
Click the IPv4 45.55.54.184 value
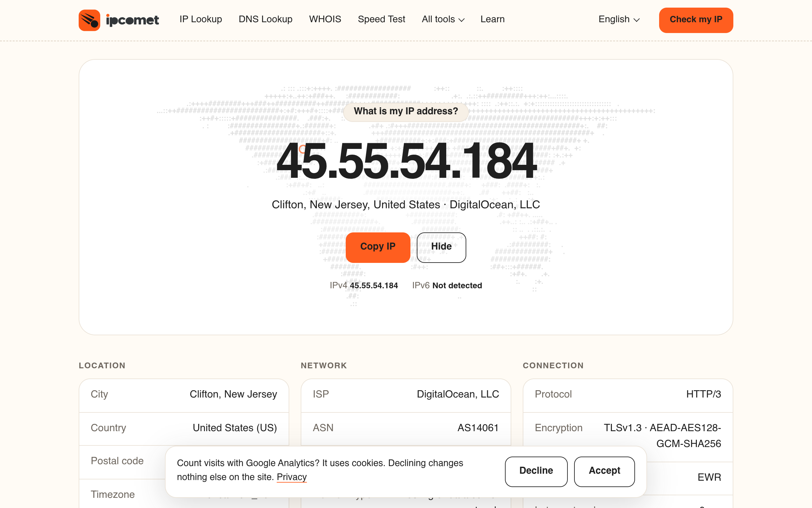pos(373,285)
